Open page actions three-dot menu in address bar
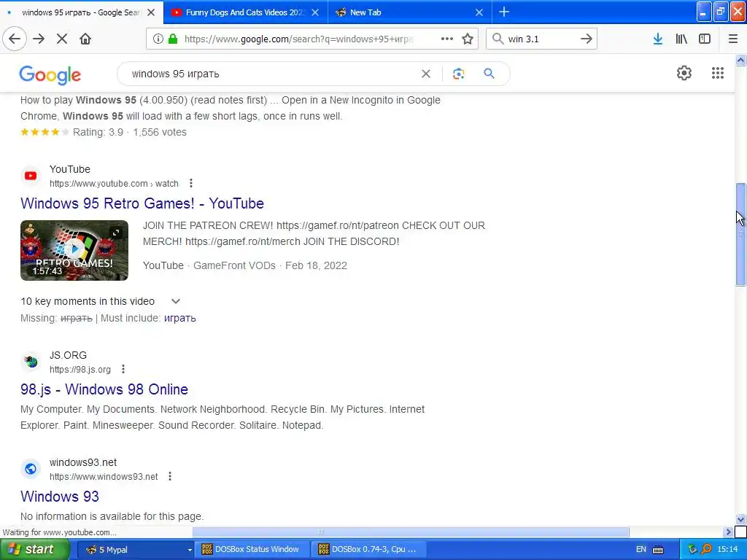This screenshot has height=560, width=747. [447, 39]
